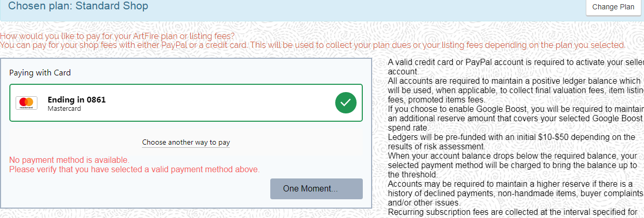Click the "Please verify" valid payment method message
The height and width of the screenshot is (218, 644).
click(134, 169)
